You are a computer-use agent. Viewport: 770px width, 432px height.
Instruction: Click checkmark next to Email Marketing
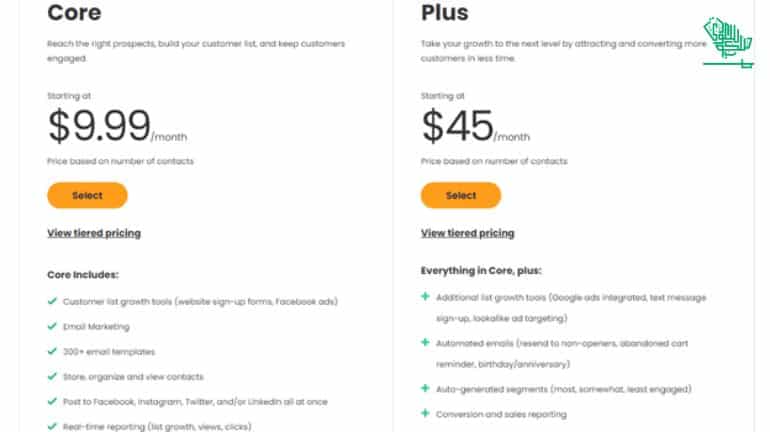[x=52, y=326]
